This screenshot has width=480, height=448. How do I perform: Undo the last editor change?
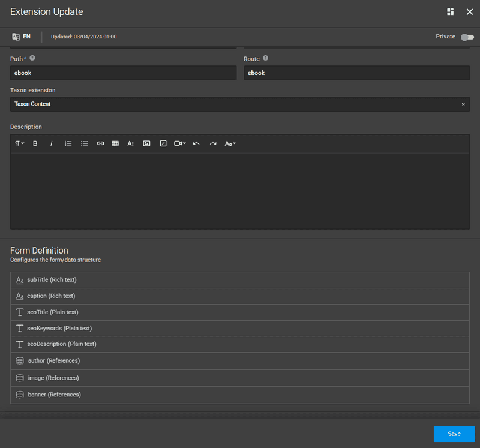tap(196, 143)
